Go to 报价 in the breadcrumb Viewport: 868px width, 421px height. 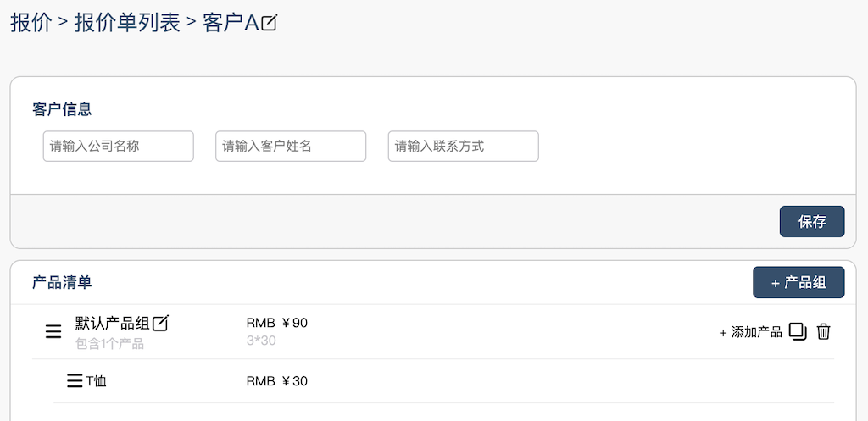[31, 23]
